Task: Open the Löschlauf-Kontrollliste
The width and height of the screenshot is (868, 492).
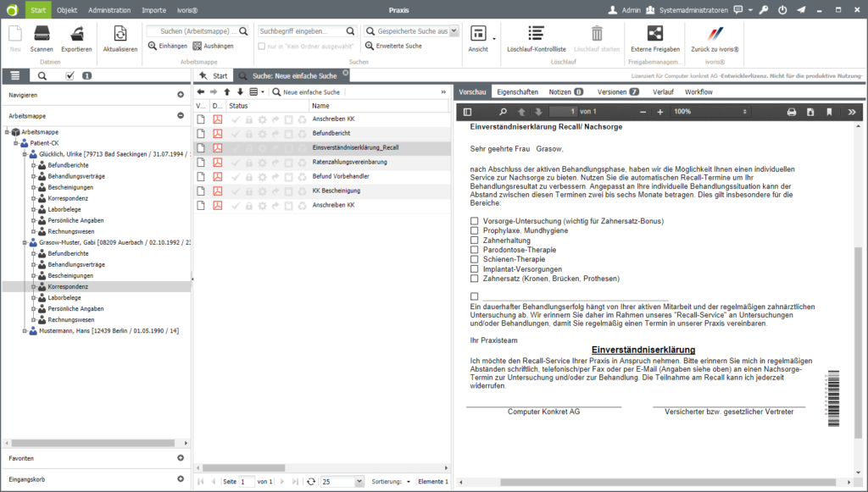Action: (x=536, y=35)
